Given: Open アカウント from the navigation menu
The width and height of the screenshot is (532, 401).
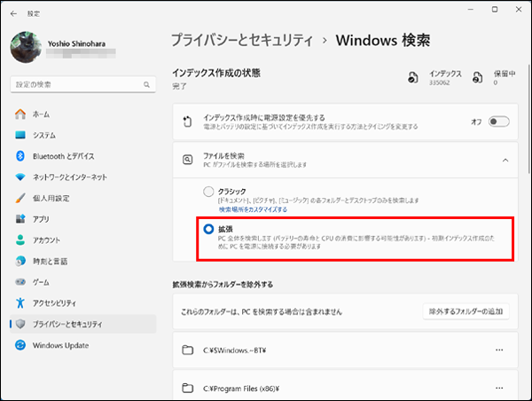Looking at the screenshot, I should tap(48, 240).
